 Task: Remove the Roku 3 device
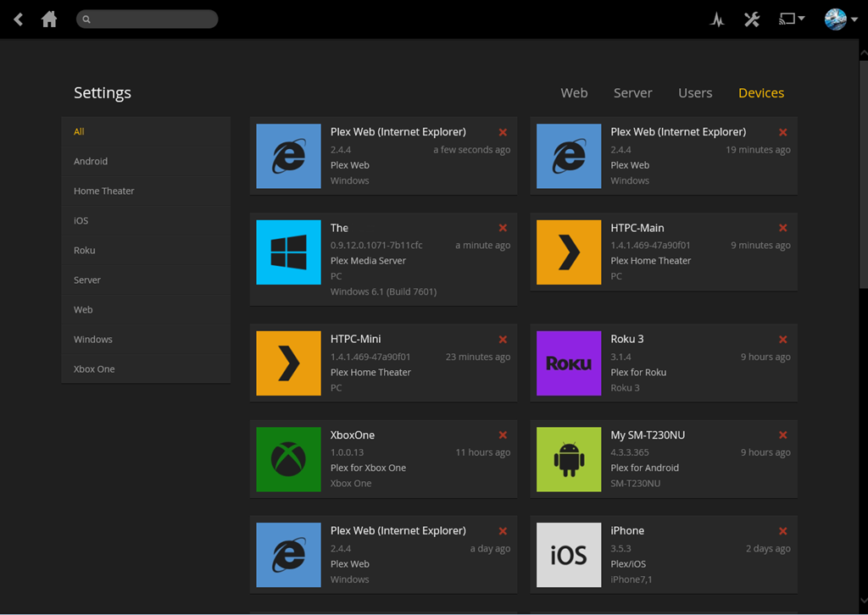coord(783,339)
